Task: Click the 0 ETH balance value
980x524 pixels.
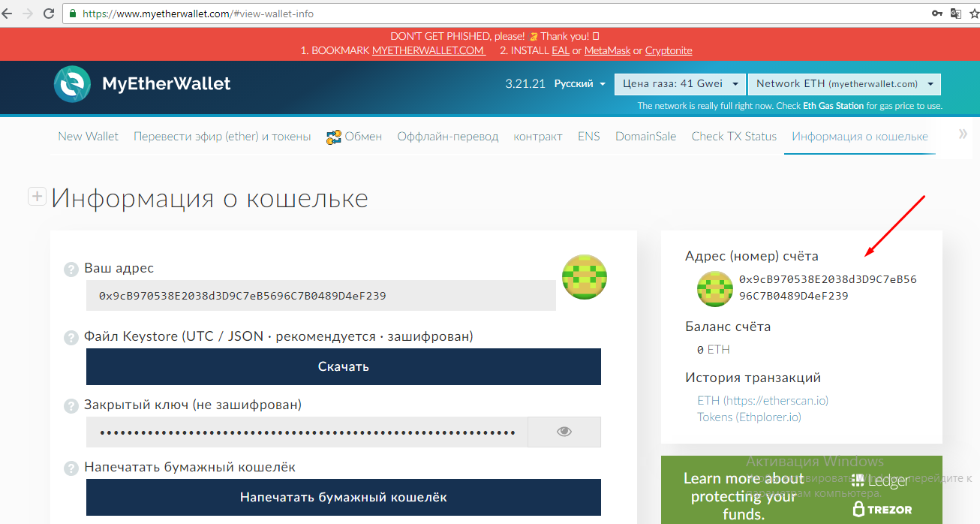Action: pos(713,350)
